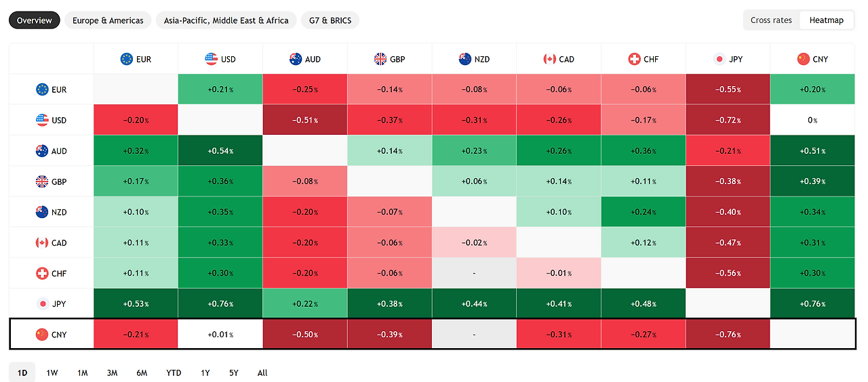Click the dark red USD/JPY −0.72% cell

(728, 120)
